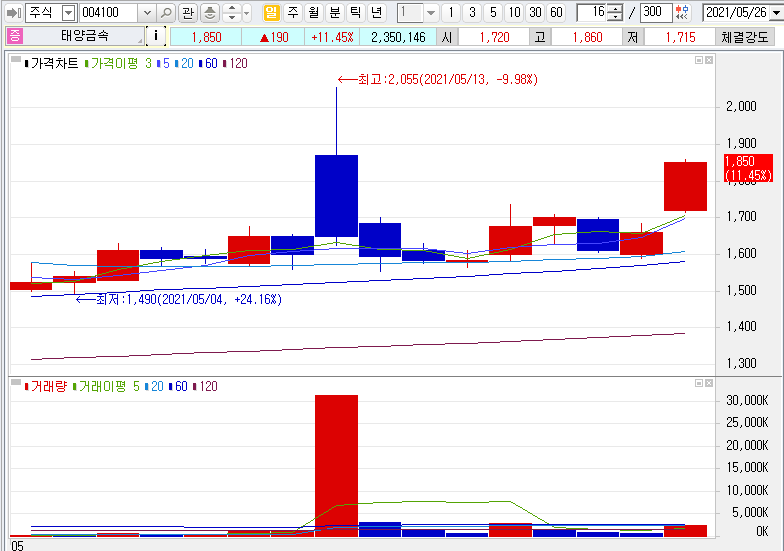784x551 pixels.
Task: Maximize the price chart panel
Action: [x=699, y=60]
